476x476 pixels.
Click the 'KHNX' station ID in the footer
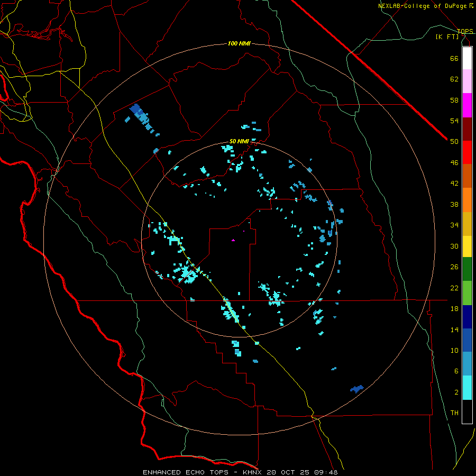[253, 472]
